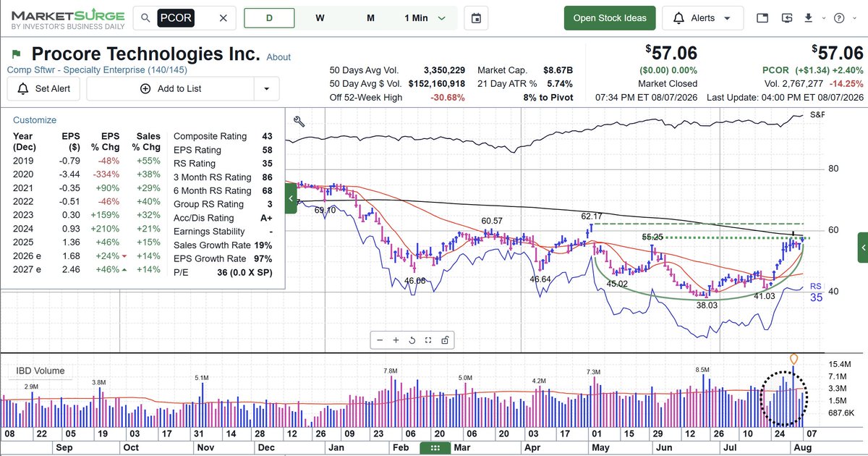Toggle fullscreen chart icon
This screenshot has height=456, width=868.
428,340
